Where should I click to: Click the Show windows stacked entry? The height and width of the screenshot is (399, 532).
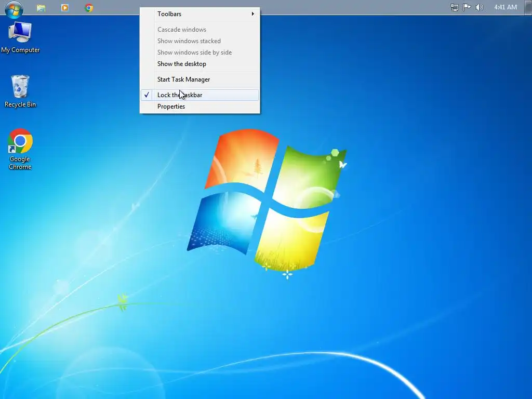tap(200, 41)
